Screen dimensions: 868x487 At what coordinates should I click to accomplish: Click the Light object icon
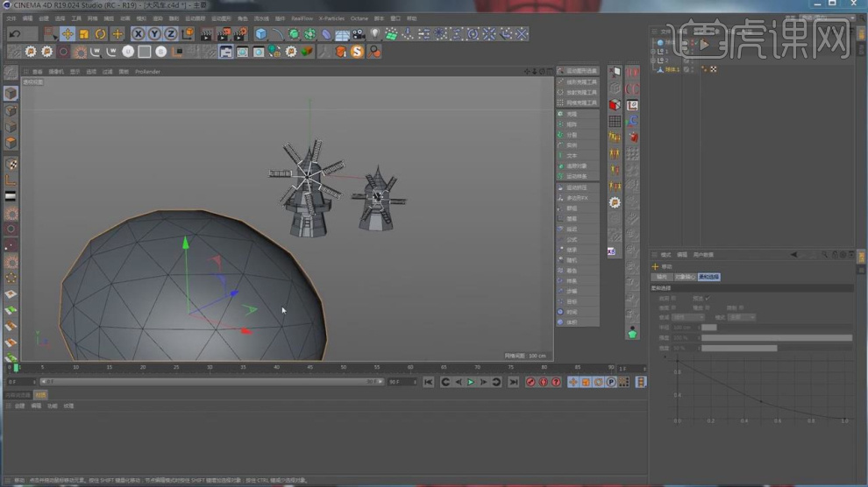tap(375, 34)
